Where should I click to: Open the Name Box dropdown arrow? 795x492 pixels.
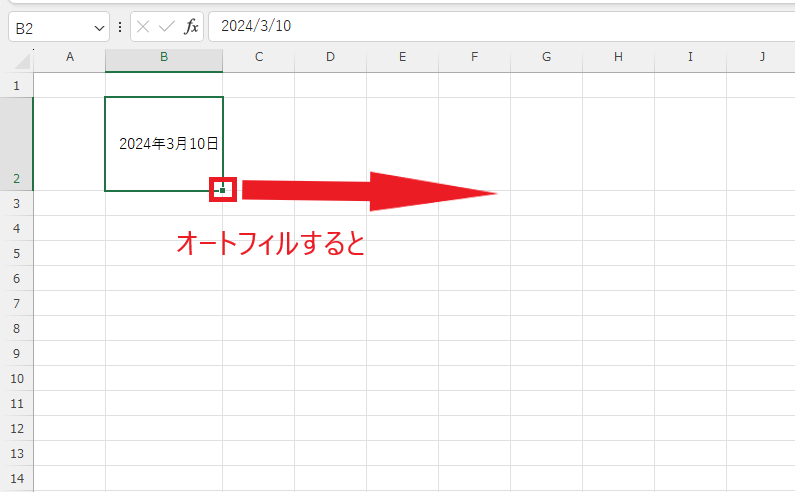click(99, 28)
